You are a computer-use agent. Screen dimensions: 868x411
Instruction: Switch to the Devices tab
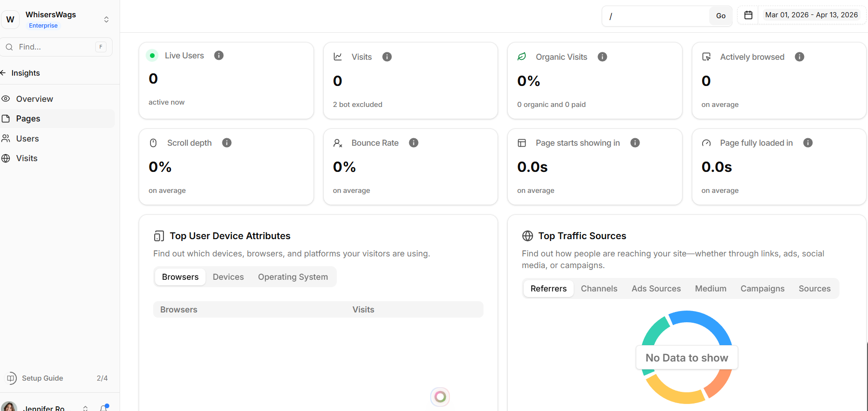[228, 277]
